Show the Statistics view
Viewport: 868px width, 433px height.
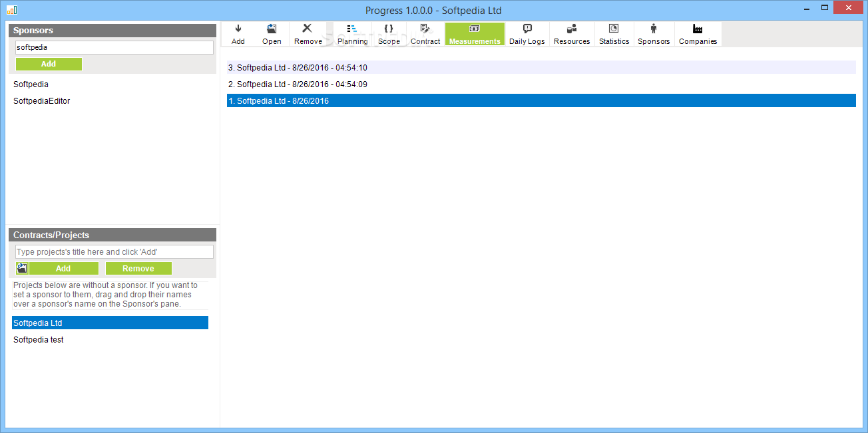click(614, 34)
